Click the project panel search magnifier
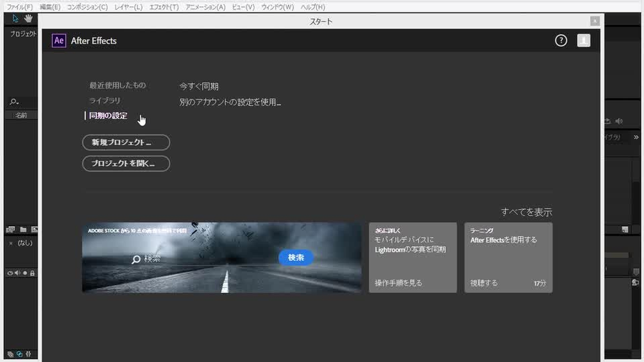This screenshot has width=644, height=362. click(x=14, y=102)
